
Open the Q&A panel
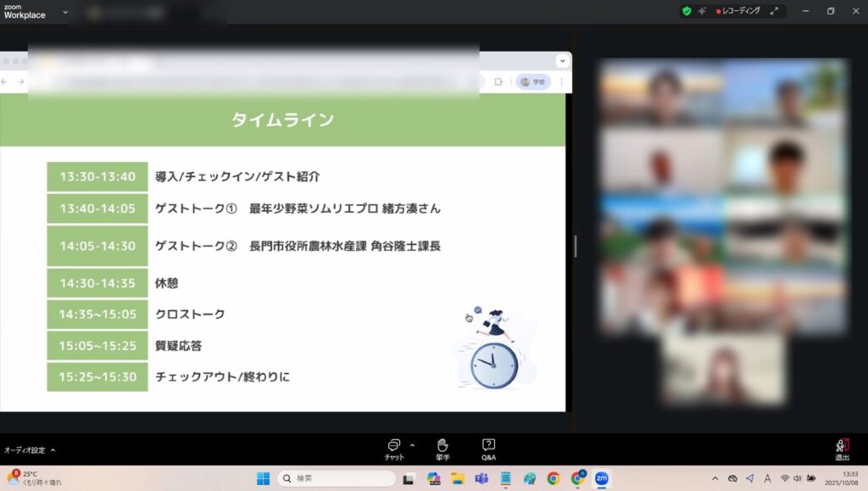(488, 449)
